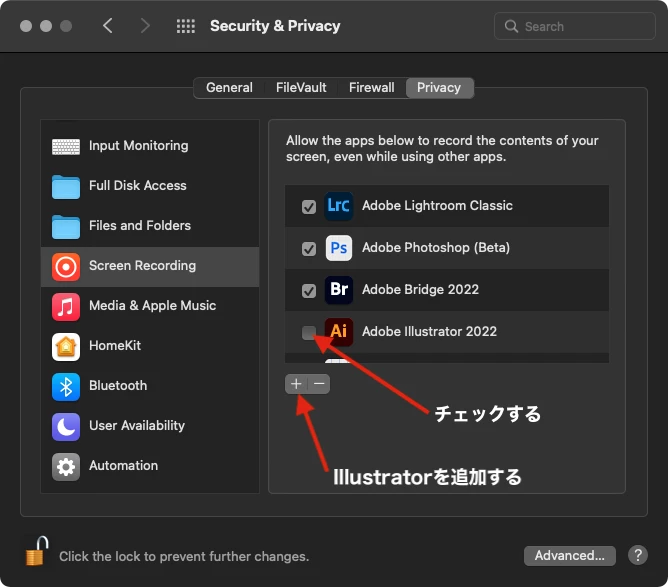
Task: Go forward with the right chevron
Action: pyautogui.click(x=145, y=26)
